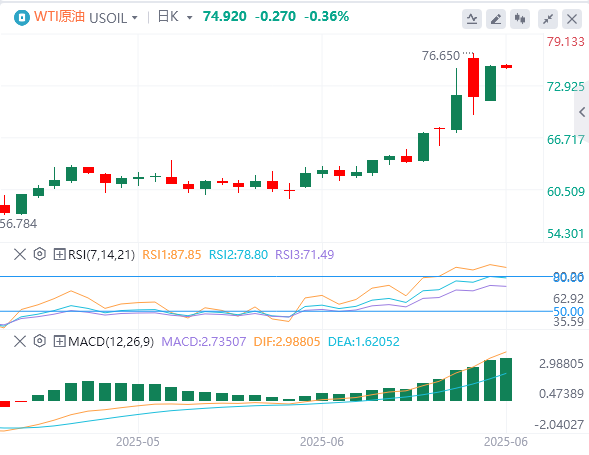Expand the RSI panel with plus box
589x455 pixels.
59,254
